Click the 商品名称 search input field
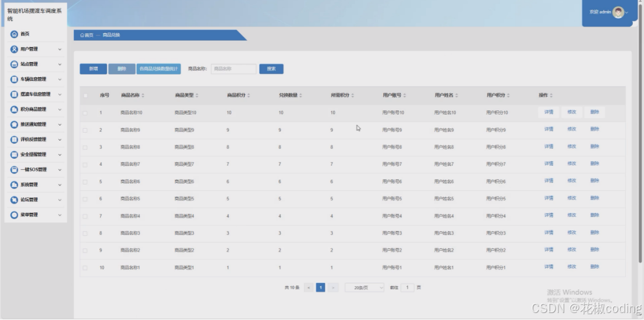This screenshot has width=644, height=320. pos(233,69)
